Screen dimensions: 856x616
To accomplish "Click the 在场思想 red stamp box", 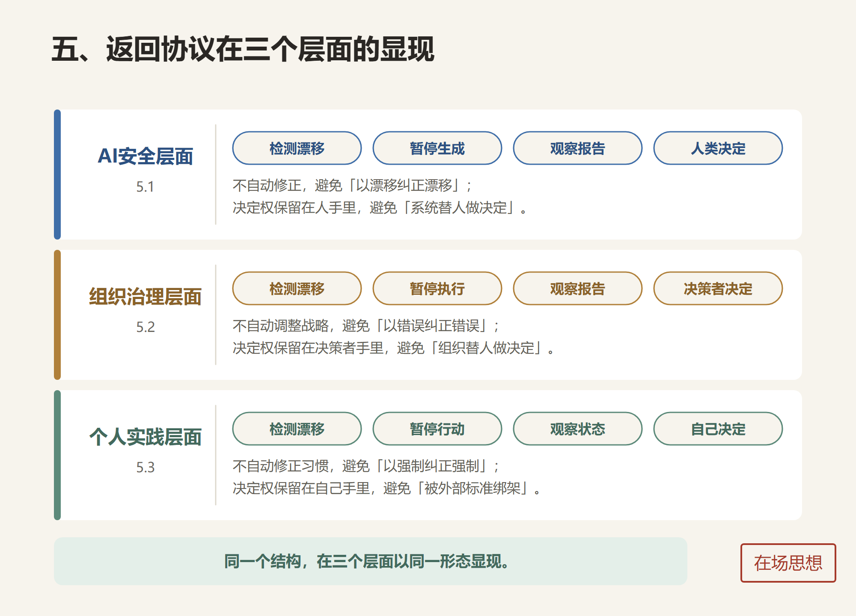I will [788, 563].
